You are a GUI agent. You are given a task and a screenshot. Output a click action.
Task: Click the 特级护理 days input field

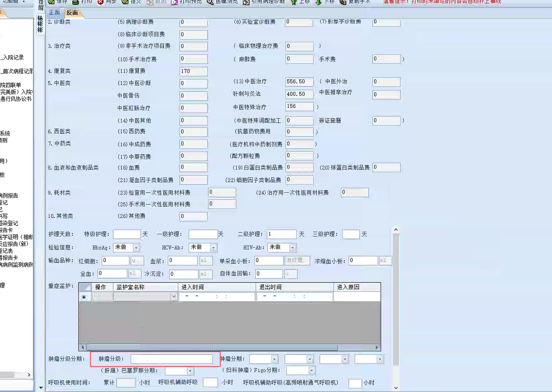point(127,234)
